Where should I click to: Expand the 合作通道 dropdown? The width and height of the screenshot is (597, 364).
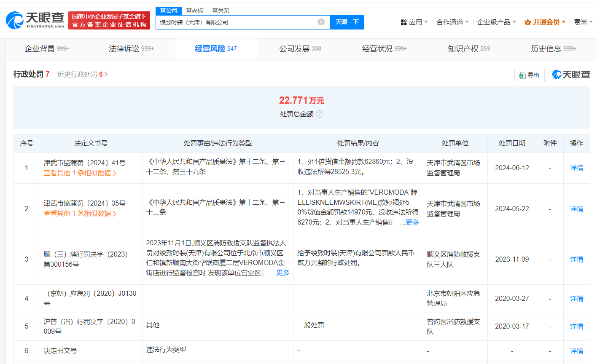click(450, 22)
